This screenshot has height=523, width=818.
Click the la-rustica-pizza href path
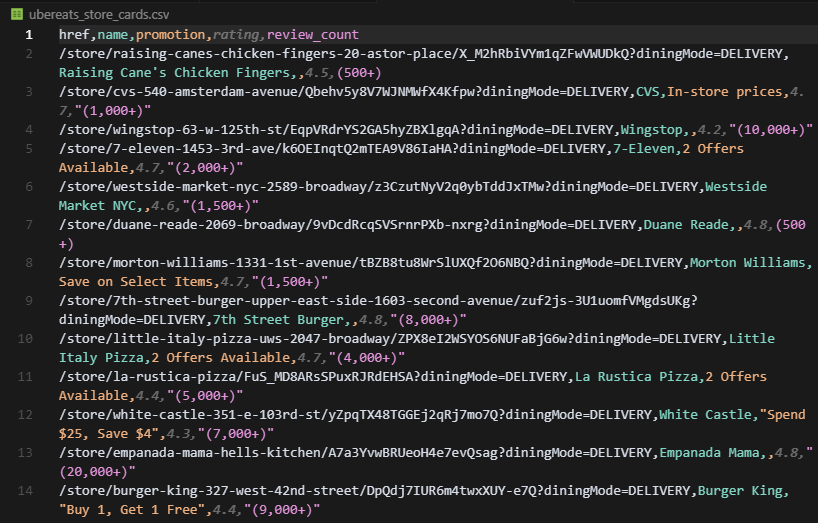pyautogui.click(x=312, y=376)
